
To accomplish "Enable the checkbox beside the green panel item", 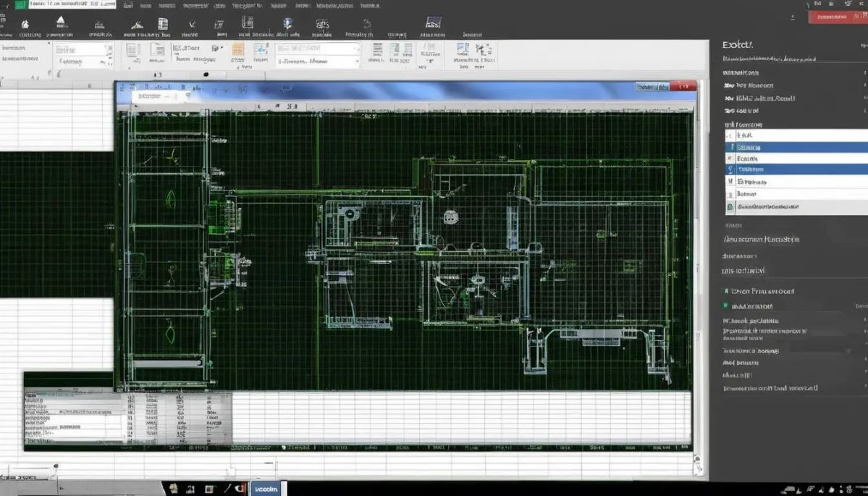I will [729, 208].
